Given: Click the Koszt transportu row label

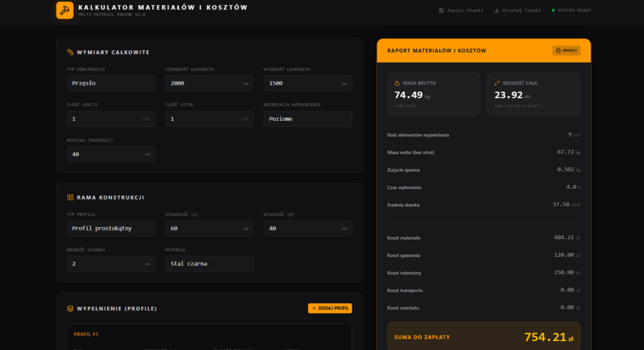Looking at the screenshot, I should pyautogui.click(x=404, y=290).
